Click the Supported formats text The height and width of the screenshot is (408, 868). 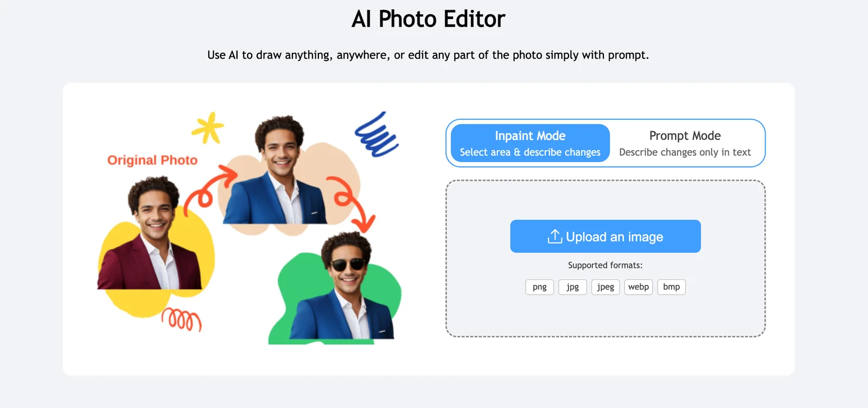[605, 265]
